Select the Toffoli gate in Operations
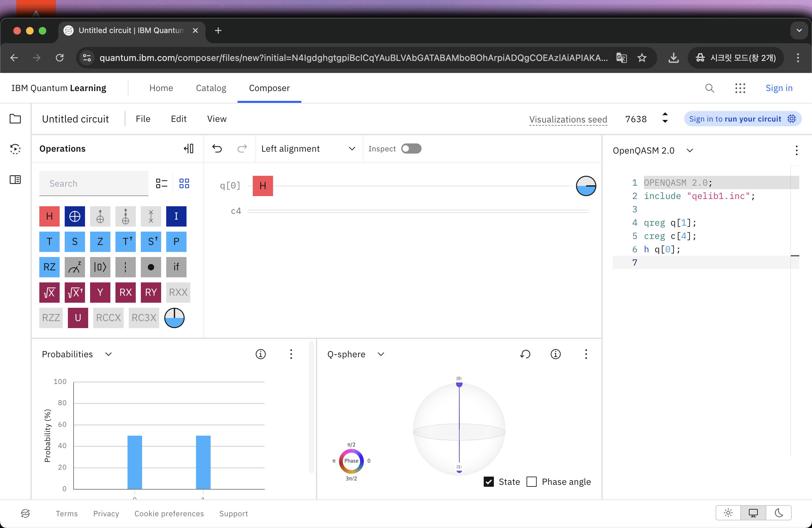Screen dimensions: 812x528 pos(126,216)
